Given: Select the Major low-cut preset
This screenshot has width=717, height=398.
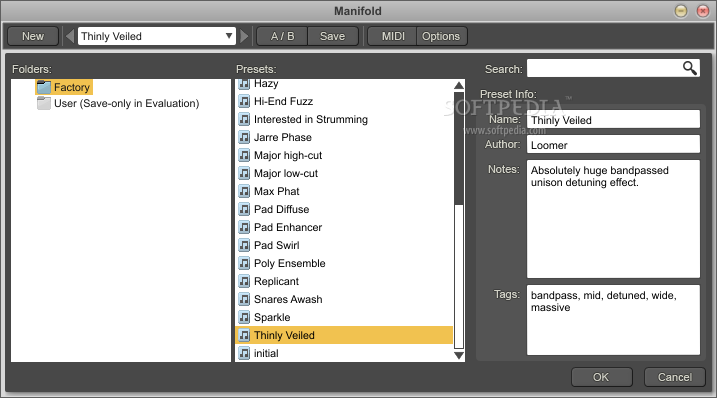Looking at the screenshot, I should click(x=344, y=173).
